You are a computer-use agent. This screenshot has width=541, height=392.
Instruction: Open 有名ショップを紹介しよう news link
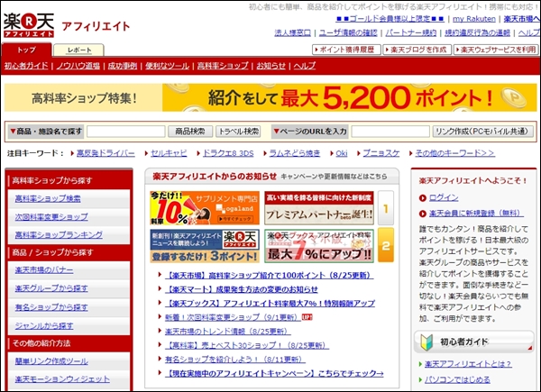point(235,360)
